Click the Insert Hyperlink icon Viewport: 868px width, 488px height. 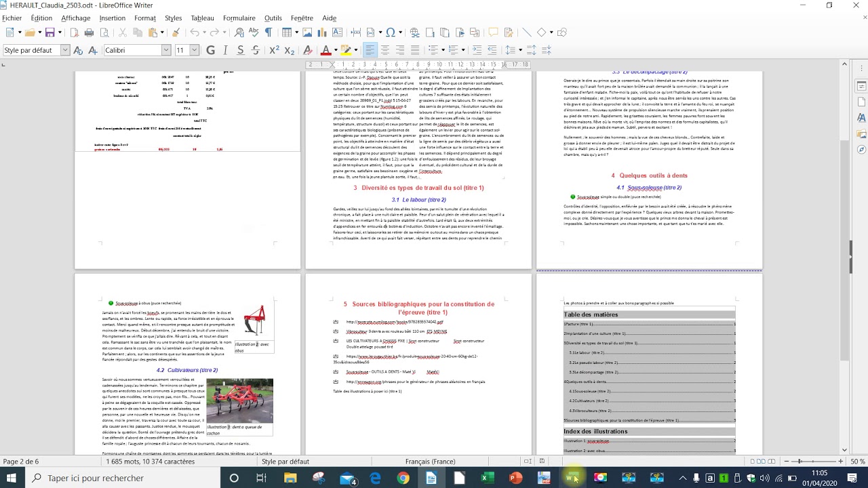click(x=414, y=33)
